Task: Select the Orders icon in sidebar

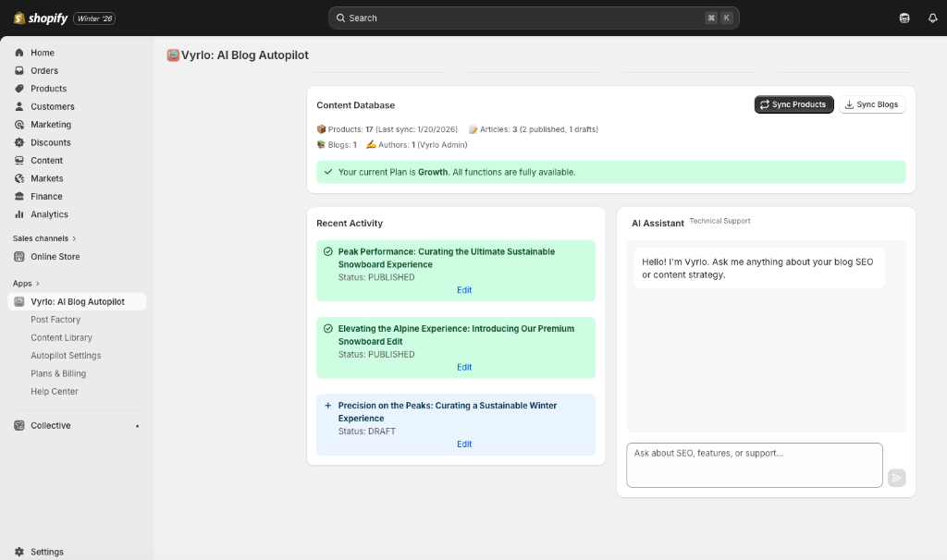Action: tap(19, 70)
